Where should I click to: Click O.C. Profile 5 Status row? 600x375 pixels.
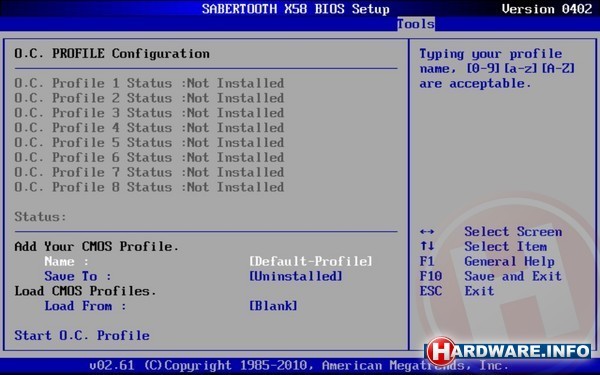point(149,143)
